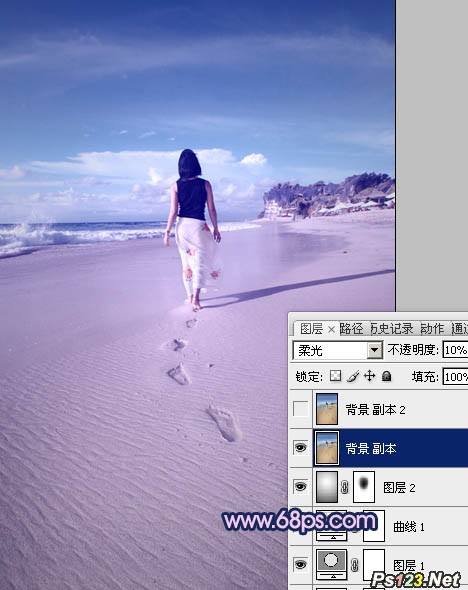Select the 背景 副本 layer thumbnail
Screen dimensions: 468x590
pos(327,448)
